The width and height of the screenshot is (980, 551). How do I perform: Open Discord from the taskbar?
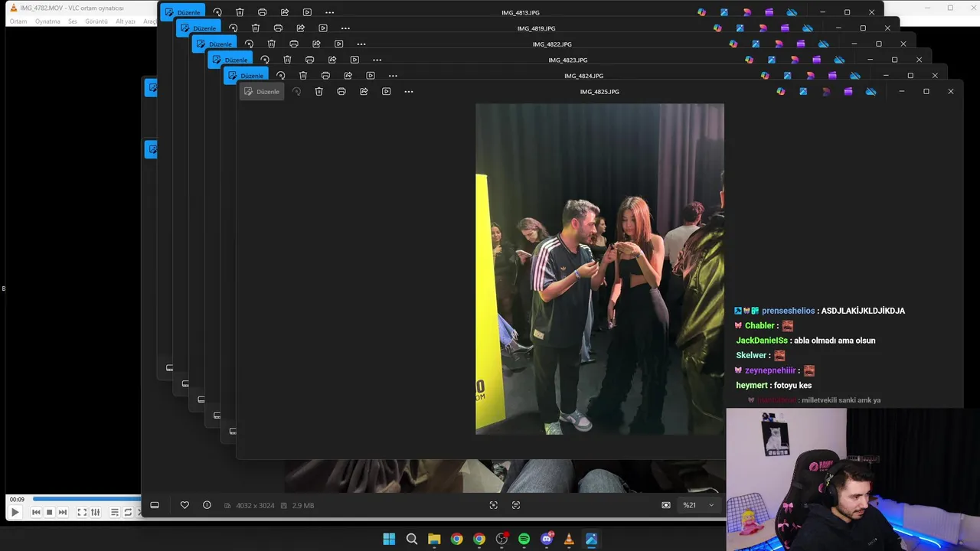[547, 539]
